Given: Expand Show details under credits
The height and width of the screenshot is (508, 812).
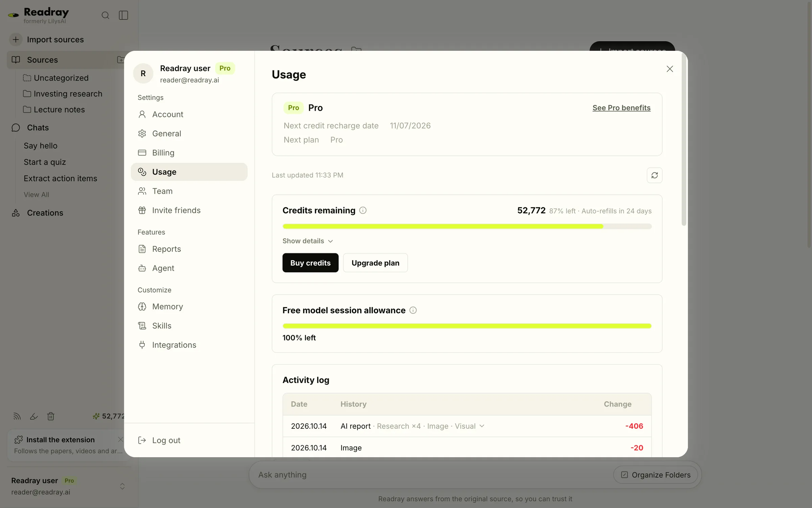Looking at the screenshot, I should pos(308,241).
